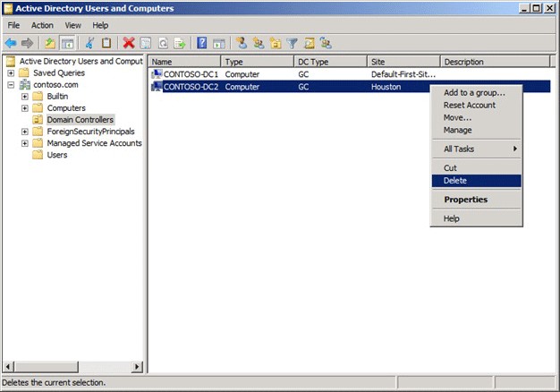
Task: Expand the ForeignSecurityPrincipals node
Action: (x=25, y=132)
